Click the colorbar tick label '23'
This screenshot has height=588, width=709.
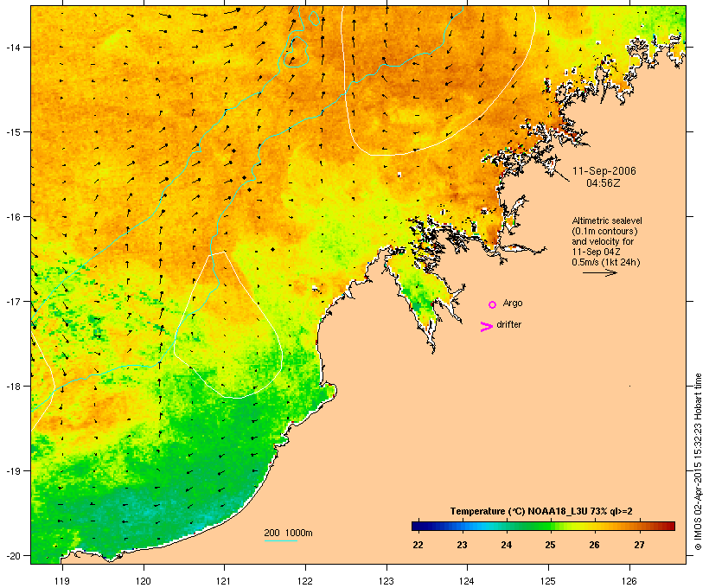click(462, 545)
